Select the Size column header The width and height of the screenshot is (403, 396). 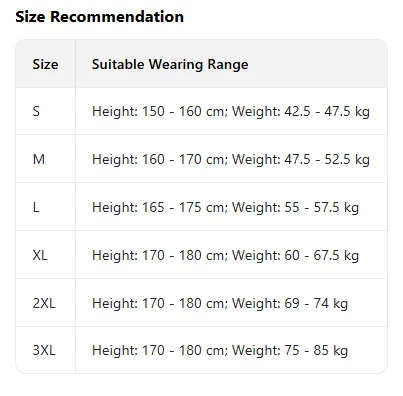coord(45,64)
